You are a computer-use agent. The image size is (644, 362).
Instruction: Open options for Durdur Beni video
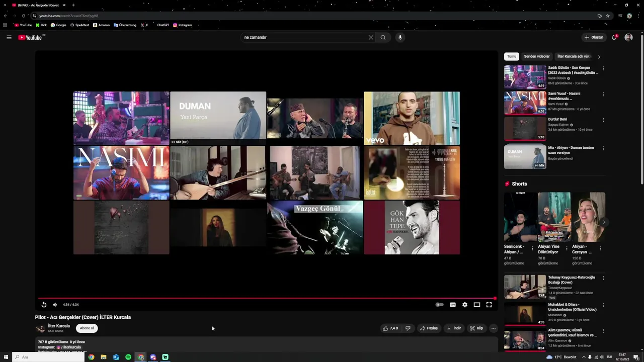coord(603,120)
